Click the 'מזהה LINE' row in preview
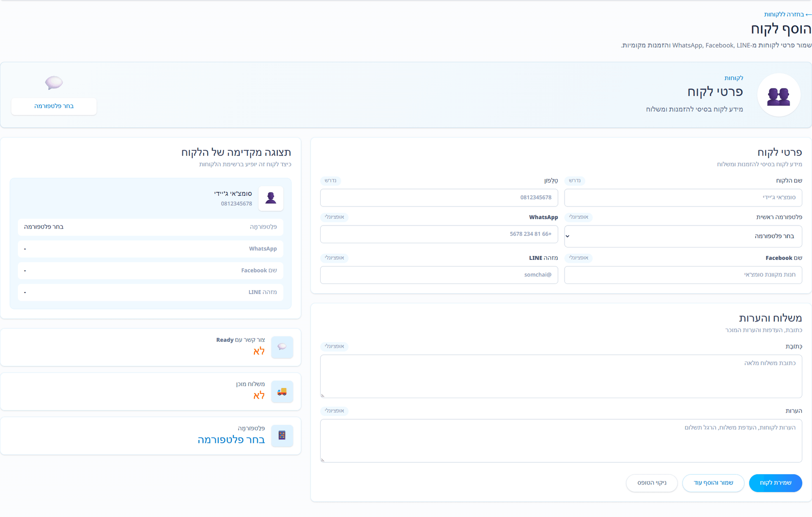 pyautogui.click(x=151, y=292)
